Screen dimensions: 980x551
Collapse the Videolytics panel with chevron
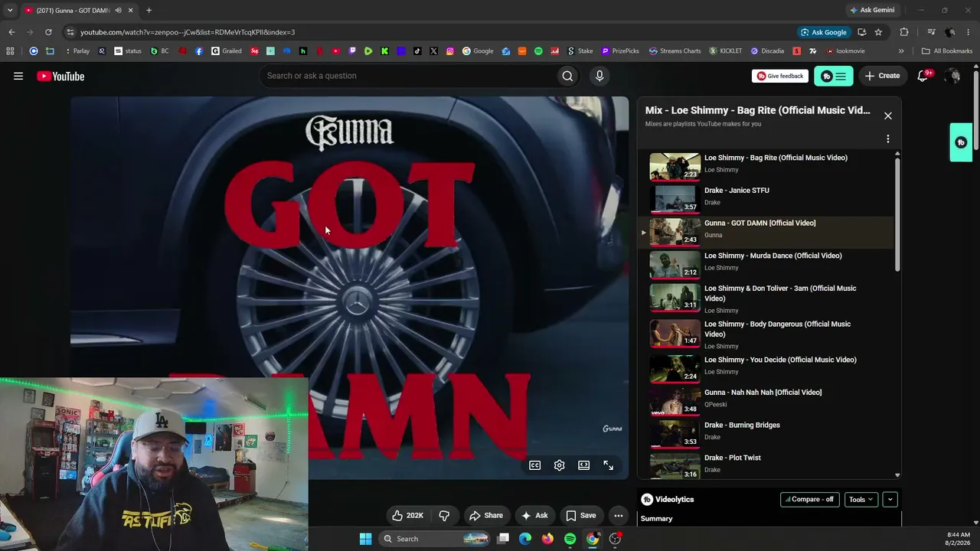[x=890, y=500]
